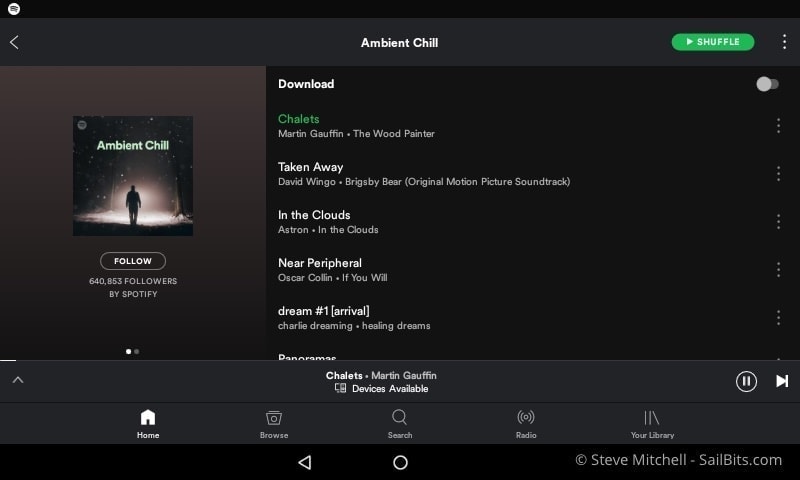The width and height of the screenshot is (800, 480).
Task: Open options for the Taken Away track
Action: tap(778, 173)
